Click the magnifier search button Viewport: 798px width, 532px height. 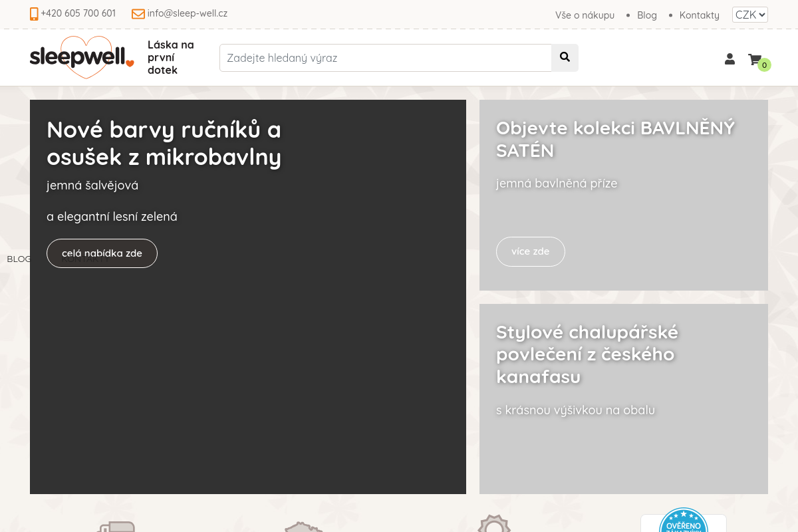565,58
